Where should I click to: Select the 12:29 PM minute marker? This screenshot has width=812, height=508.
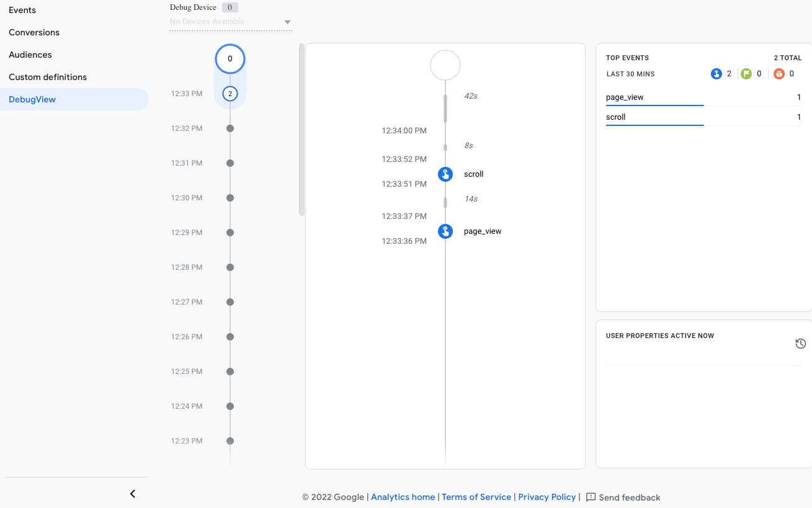pyautogui.click(x=230, y=233)
